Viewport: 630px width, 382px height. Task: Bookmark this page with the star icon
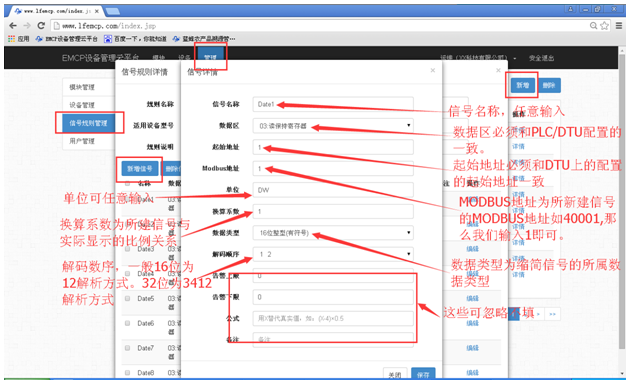605,26
